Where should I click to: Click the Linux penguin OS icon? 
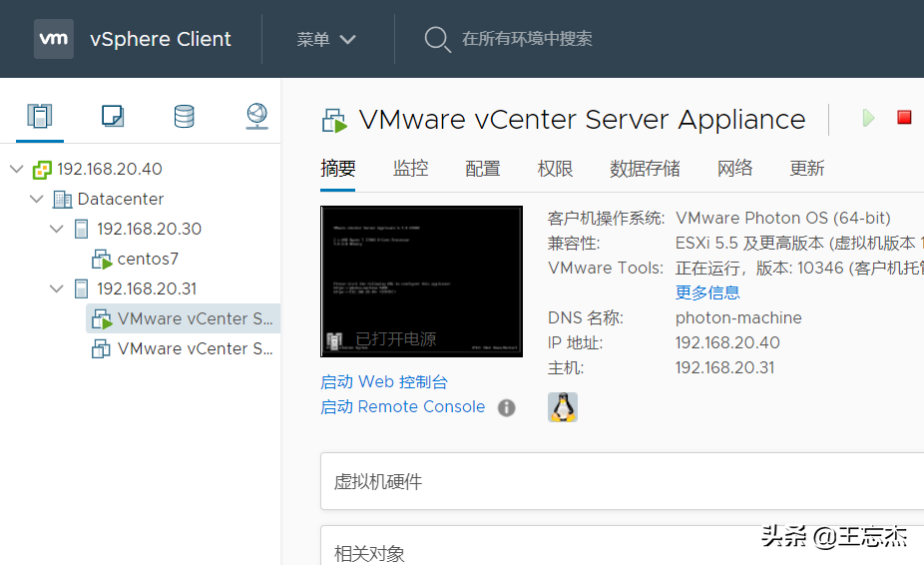[x=562, y=407]
